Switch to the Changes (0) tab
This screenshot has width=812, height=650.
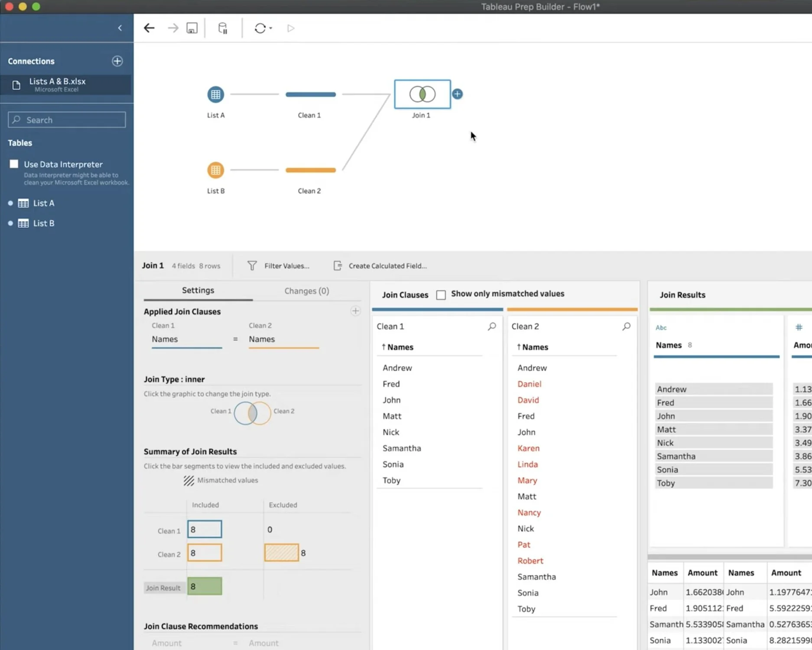(307, 291)
